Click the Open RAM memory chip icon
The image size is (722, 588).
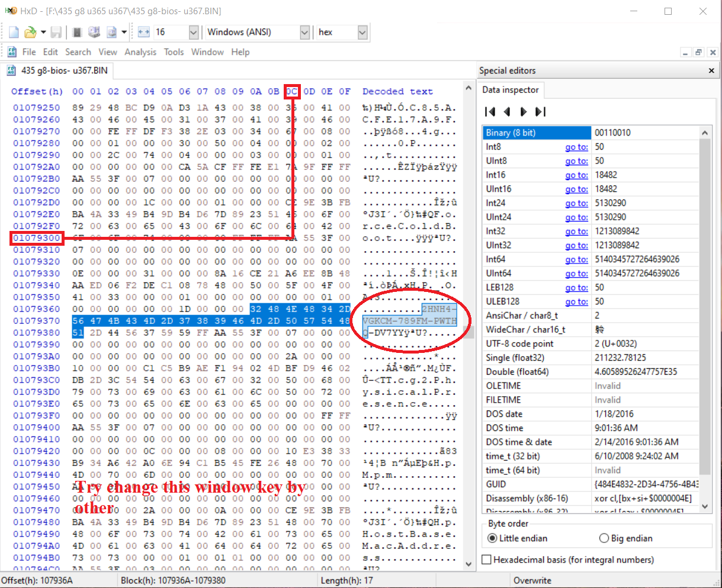[77, 32]
